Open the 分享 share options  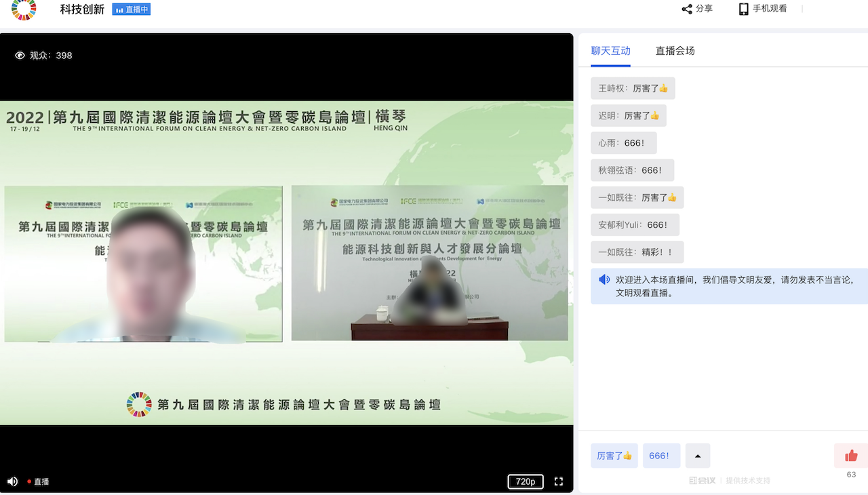(697, 8)
